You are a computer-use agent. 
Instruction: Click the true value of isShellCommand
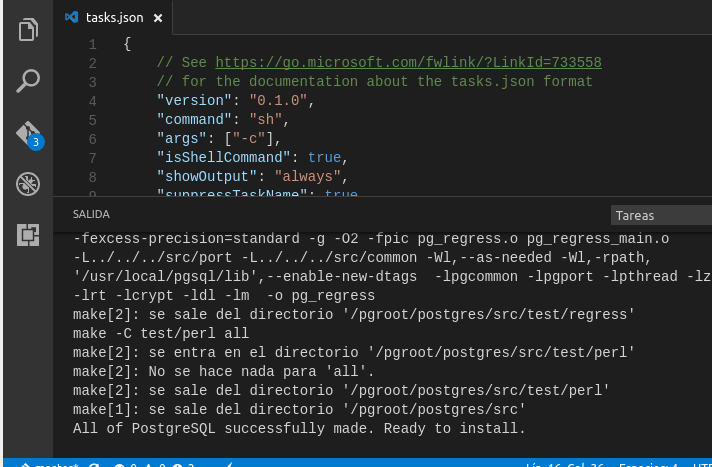325,157
